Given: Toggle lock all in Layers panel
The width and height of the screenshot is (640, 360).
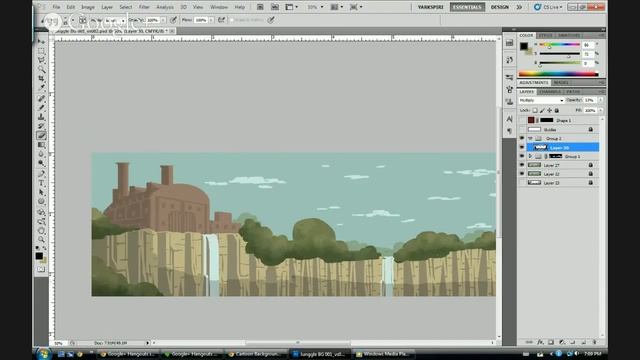Looking at the screenshot, I should pos(556,110).
